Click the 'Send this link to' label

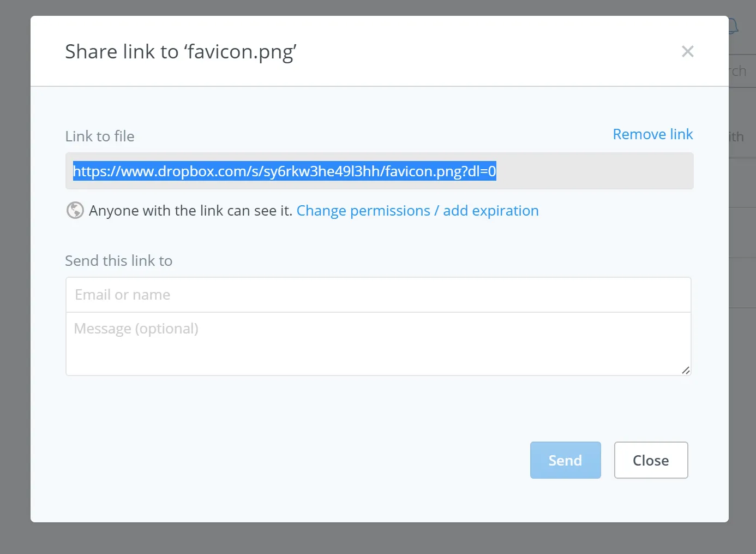pyautogui.click(x=119, y=261)
